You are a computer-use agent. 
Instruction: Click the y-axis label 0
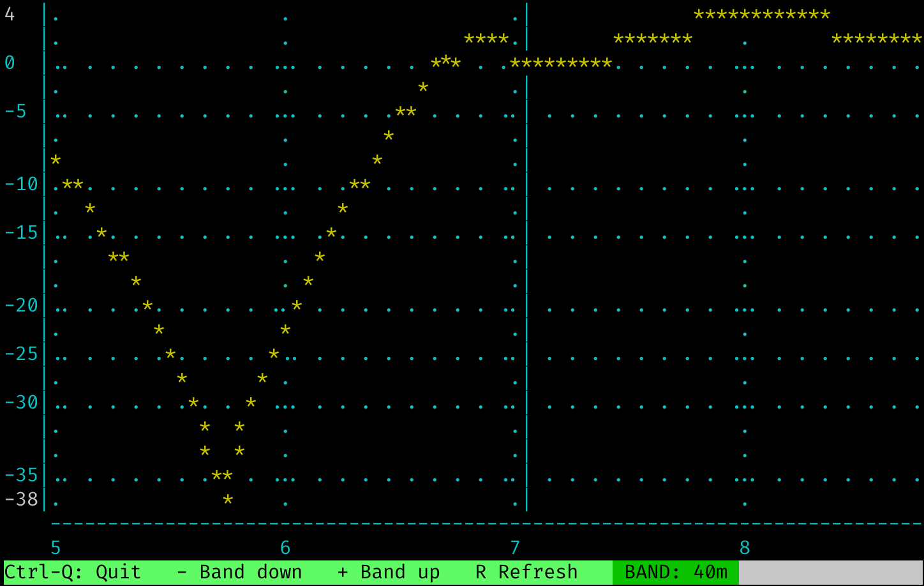click(x=10, y=63)
